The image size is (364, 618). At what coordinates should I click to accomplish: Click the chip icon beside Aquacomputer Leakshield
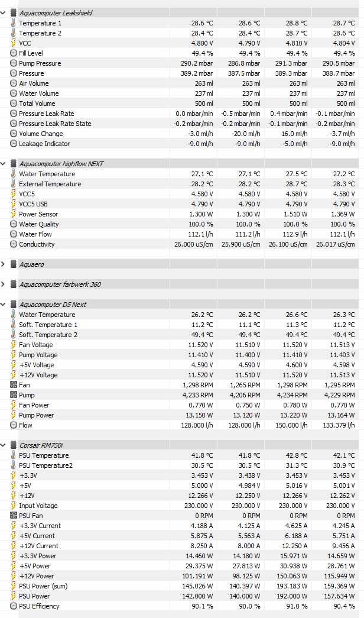pos(14,13)
